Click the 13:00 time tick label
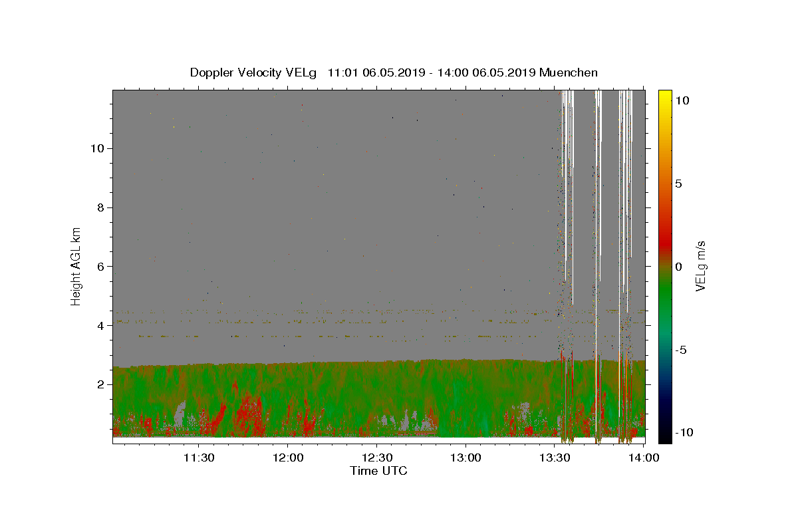 point(465,458)
